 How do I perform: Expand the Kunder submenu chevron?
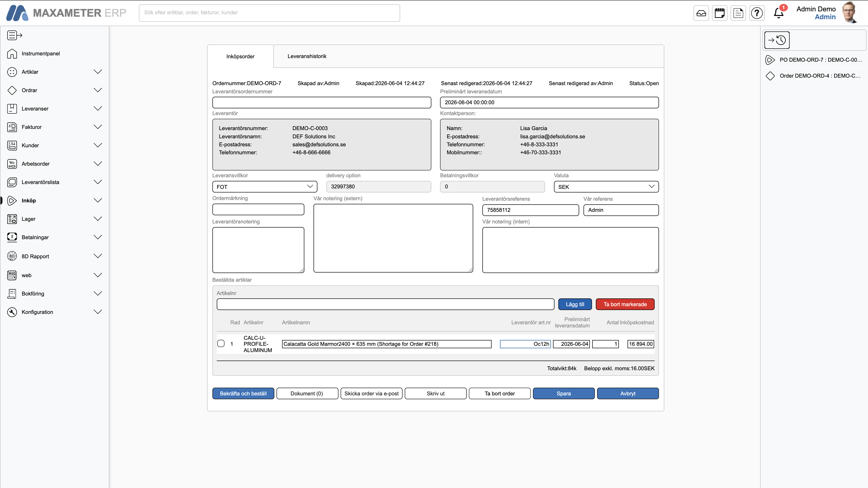click(x=98, y=145)
